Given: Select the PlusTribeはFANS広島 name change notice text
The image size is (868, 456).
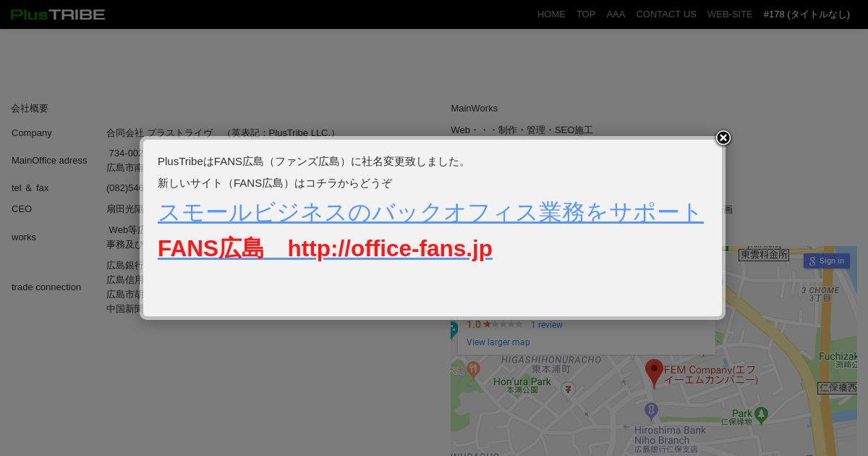Looking at the screenshot, I should (x=314, y=161).
